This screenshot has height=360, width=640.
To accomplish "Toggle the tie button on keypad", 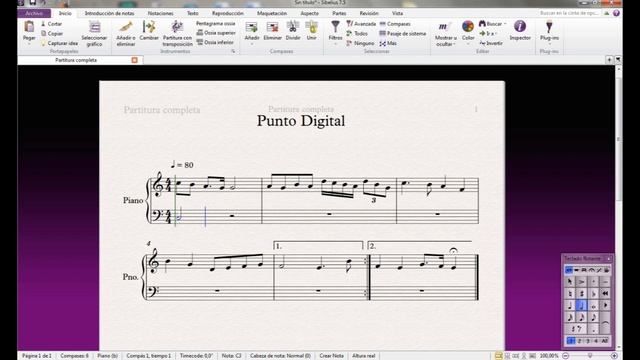I will pos(605,323).
